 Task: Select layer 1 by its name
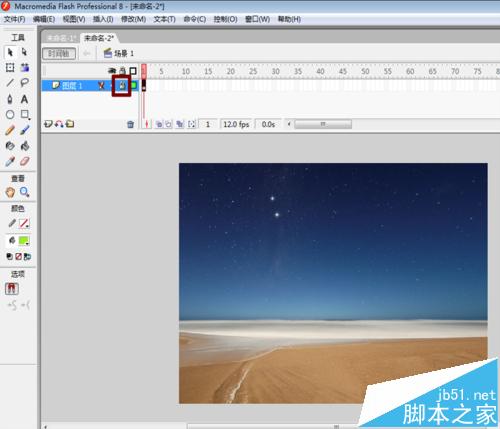72,86
